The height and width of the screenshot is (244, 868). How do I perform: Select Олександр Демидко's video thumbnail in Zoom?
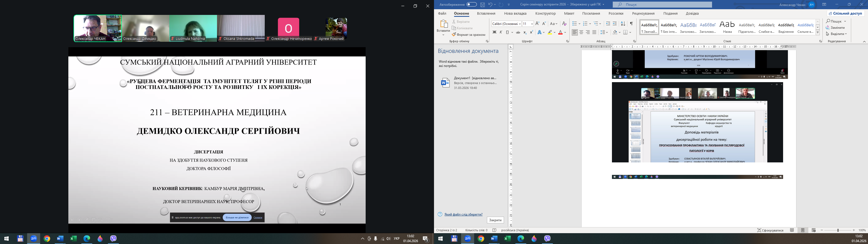145,28
